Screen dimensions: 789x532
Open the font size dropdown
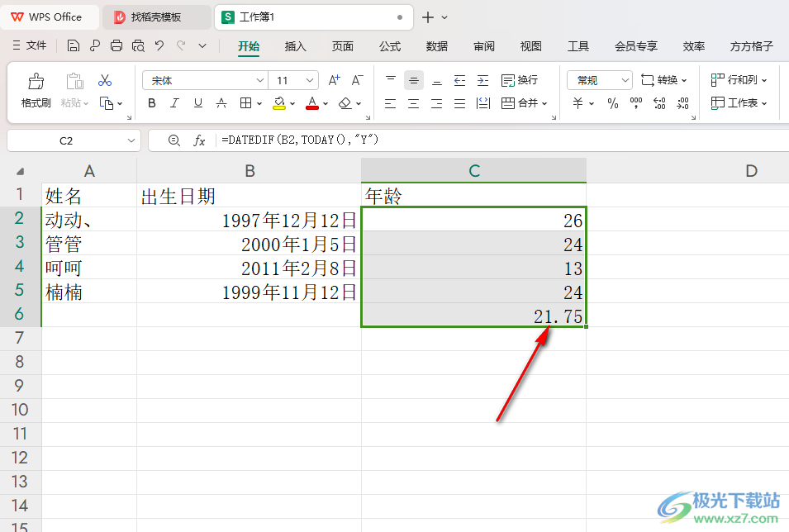310,80
